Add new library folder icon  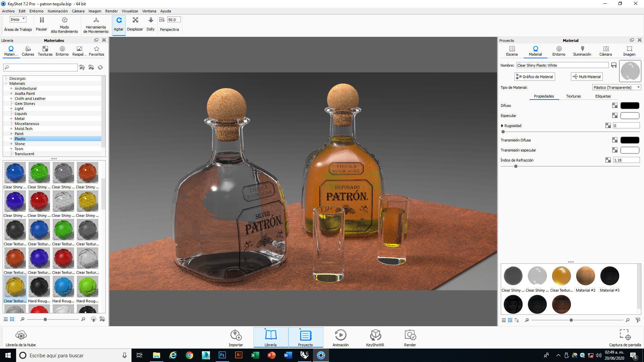[82, 67]
